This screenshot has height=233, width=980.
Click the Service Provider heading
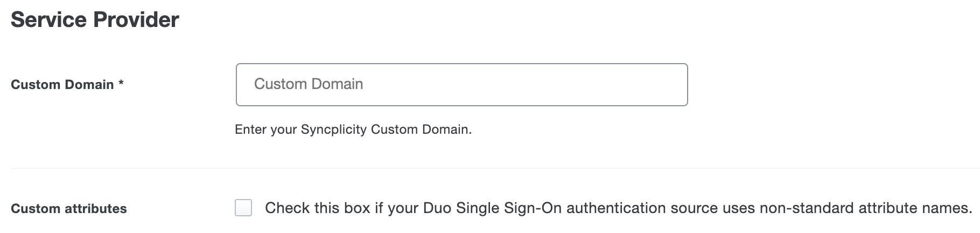coord(95,20)
